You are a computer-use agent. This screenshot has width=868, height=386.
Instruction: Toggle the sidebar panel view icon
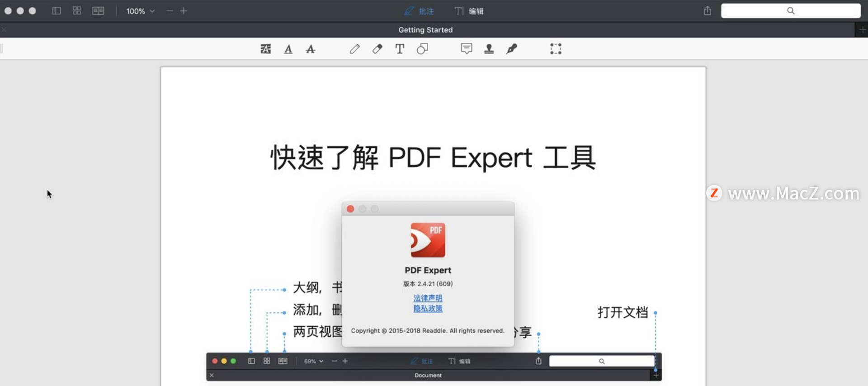click(57, 11)
